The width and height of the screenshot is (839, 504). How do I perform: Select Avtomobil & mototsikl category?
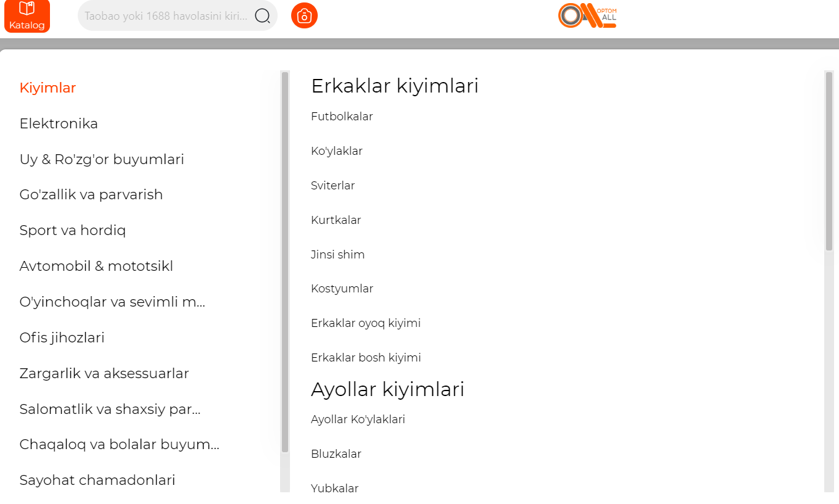coord(96,266)
